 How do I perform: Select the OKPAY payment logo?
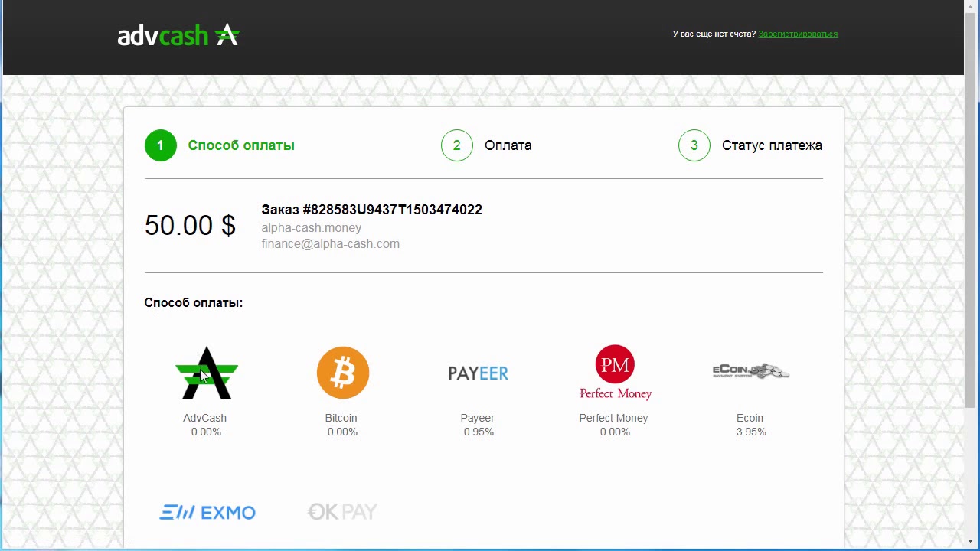[x=342, y=512]
